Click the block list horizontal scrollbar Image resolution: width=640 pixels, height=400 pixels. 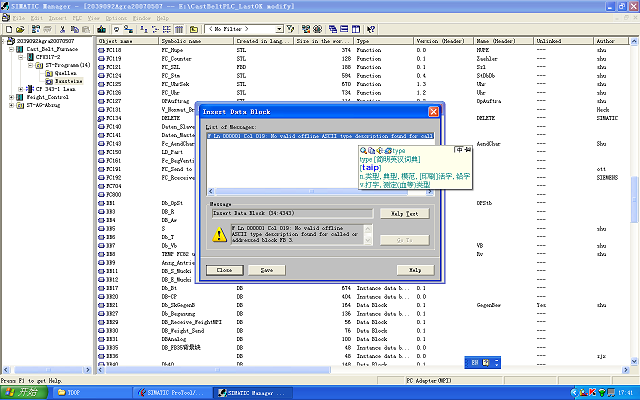tap(363, 370)
